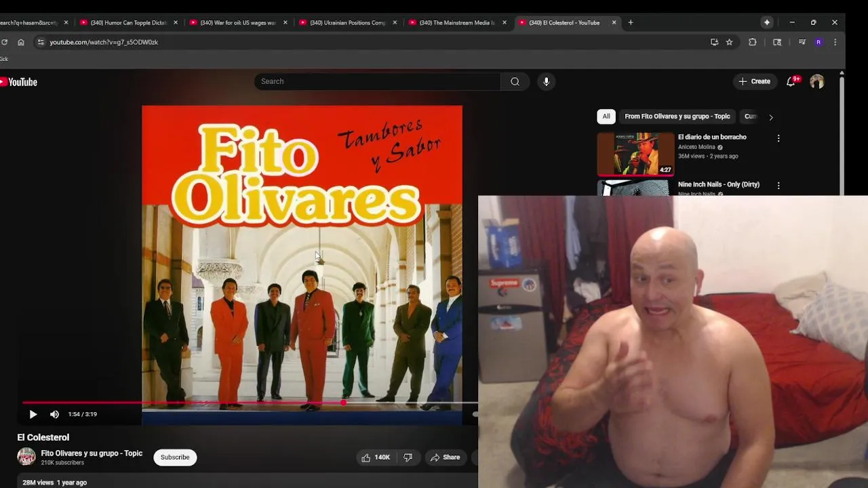Show more filter chips with right arrow
The width and height of the screenshot is (868, 488).
(770, 117)
